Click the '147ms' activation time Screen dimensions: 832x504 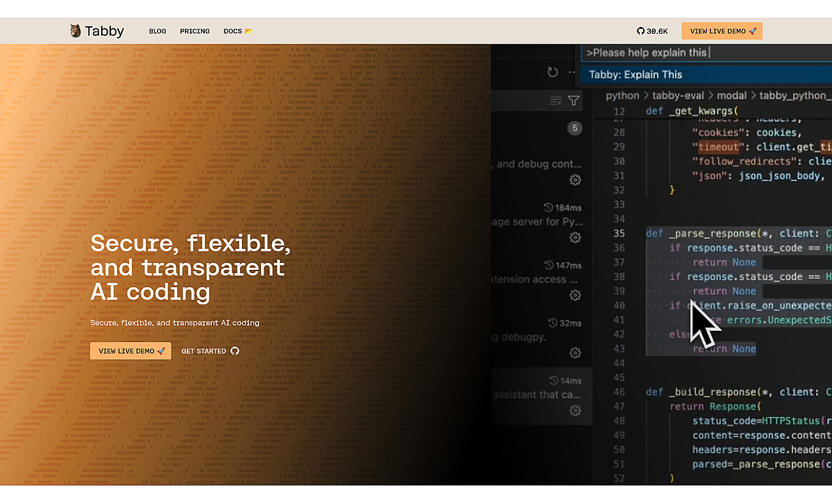click(x=568, y=265)
